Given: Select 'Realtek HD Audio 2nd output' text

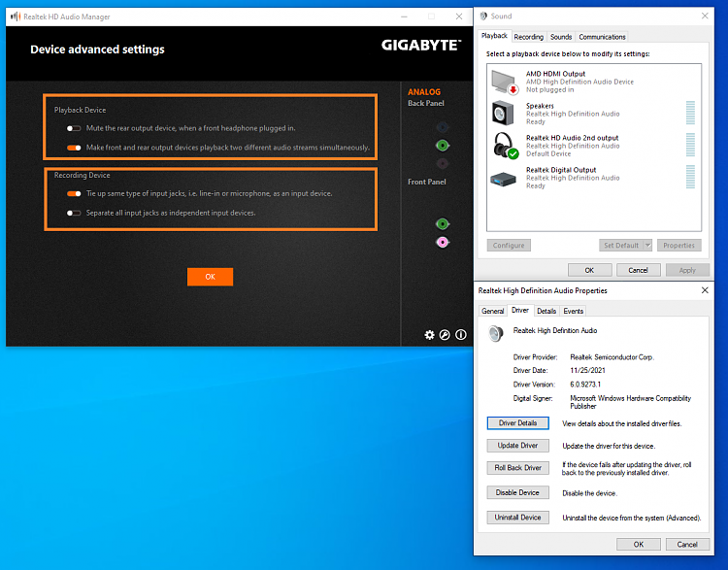Looking at the screenshot, I should [x=573, y=138].
